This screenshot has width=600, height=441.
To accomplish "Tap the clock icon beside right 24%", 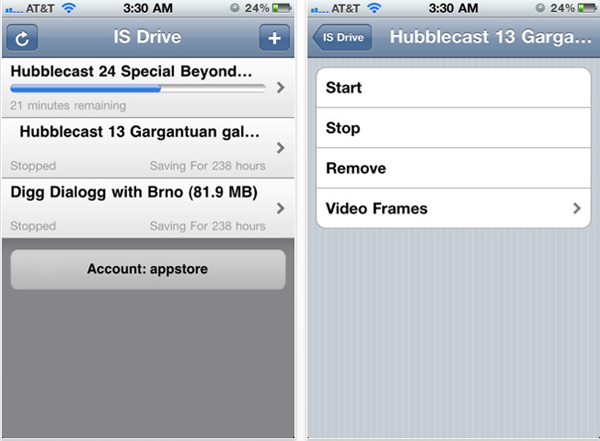I will [540, 8].
